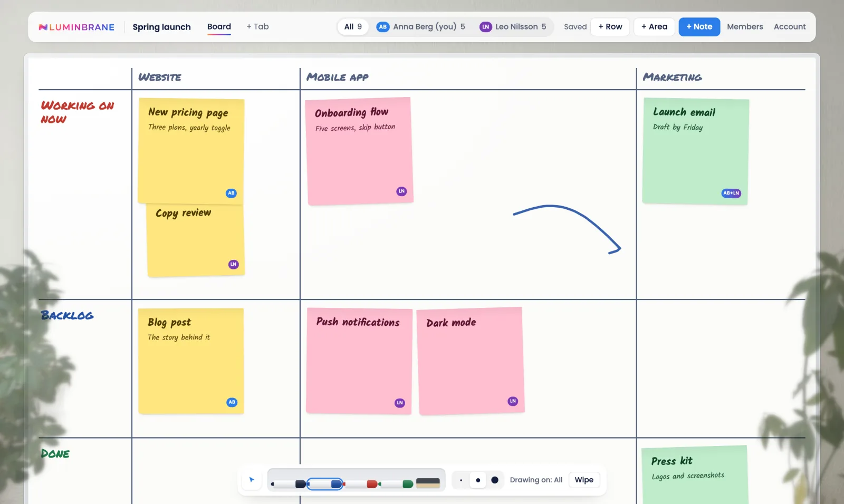Pick the green marker pen
Screen dimensions: 844x504
(x=396, y=484)
